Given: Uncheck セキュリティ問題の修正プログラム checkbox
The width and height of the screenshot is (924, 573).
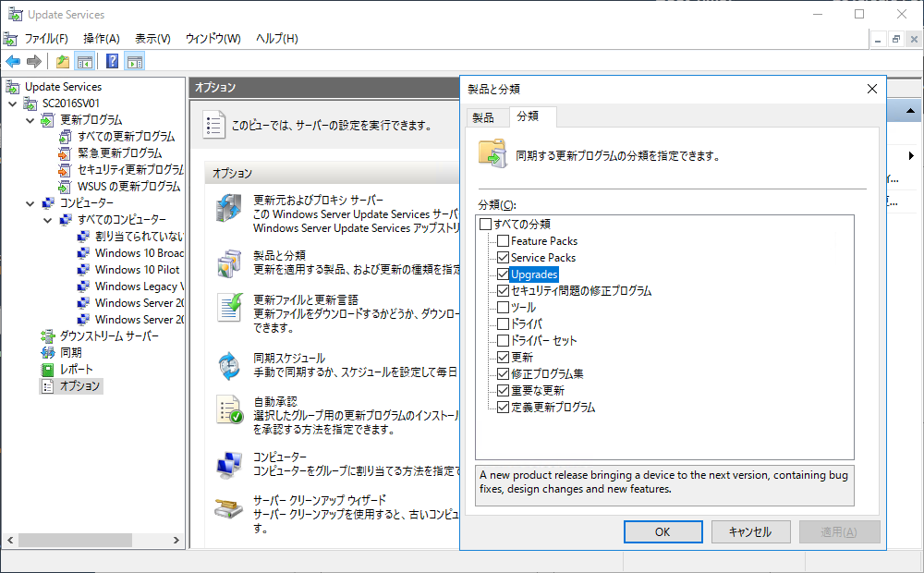Looking at the screenshot, I should tap(504, 290).
